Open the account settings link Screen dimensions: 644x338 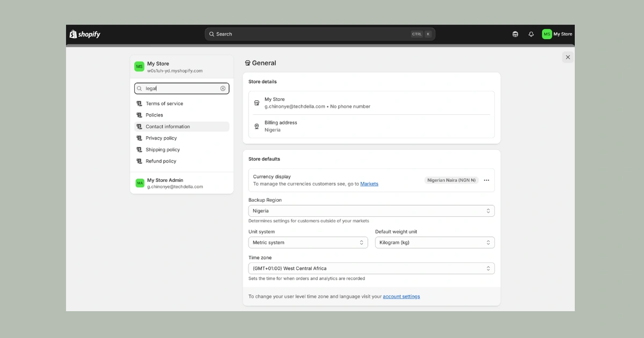point(401,297)
